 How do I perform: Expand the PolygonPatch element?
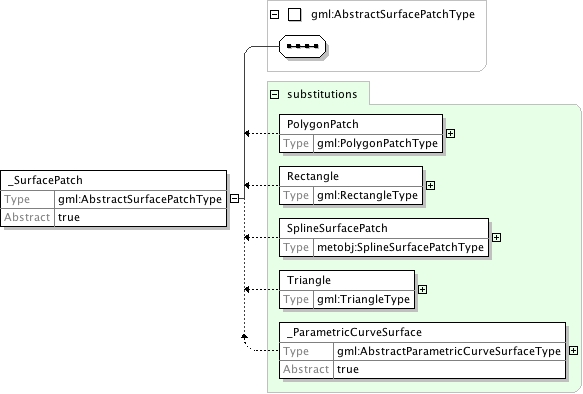point(450,133)
